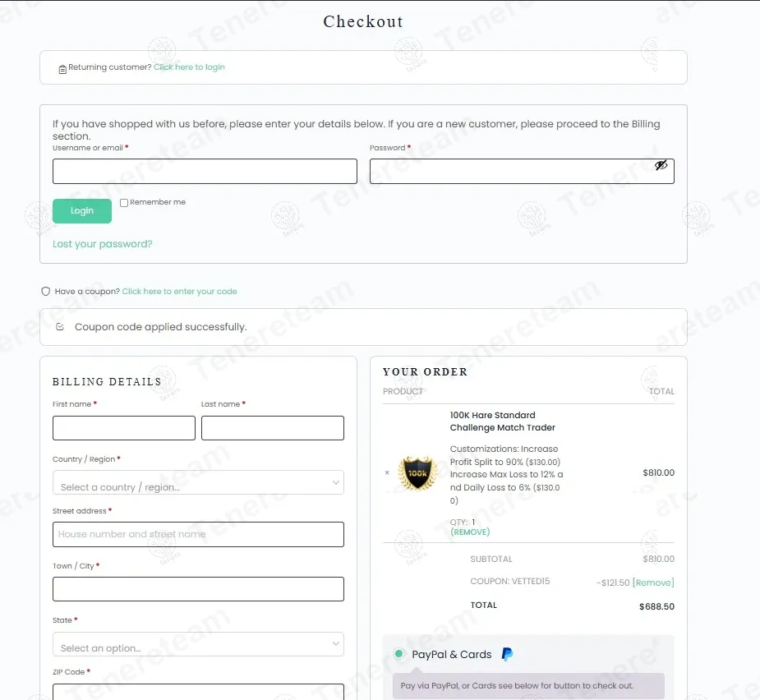Screen dimensions: 760x700
Task: Focus the Street address input
Action: (x=198, y=535)
